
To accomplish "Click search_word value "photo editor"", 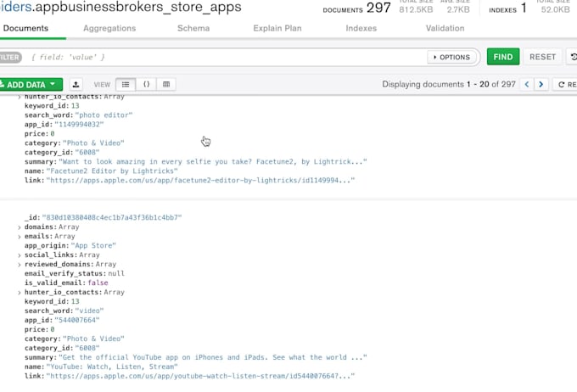I will click(104, 115).
